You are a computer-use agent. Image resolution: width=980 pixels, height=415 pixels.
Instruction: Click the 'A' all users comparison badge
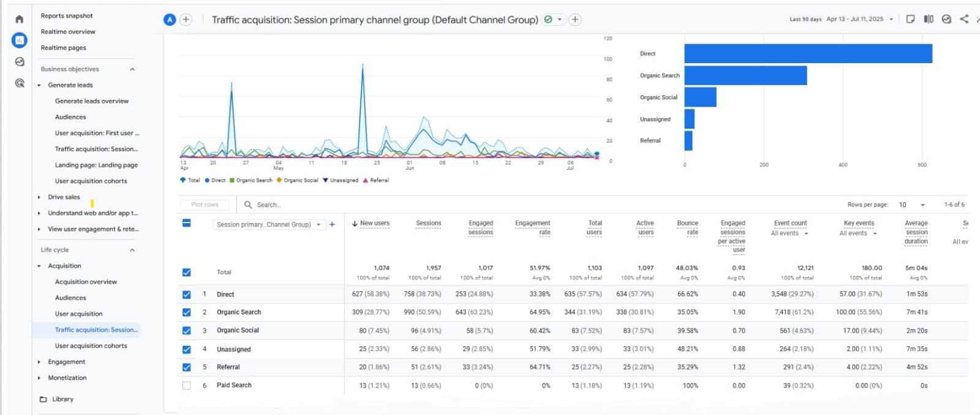point(170,20)
